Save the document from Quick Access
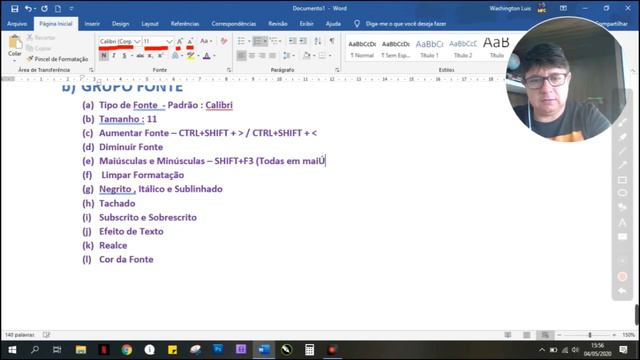This screenshot has width=640, height=360. 15,9
